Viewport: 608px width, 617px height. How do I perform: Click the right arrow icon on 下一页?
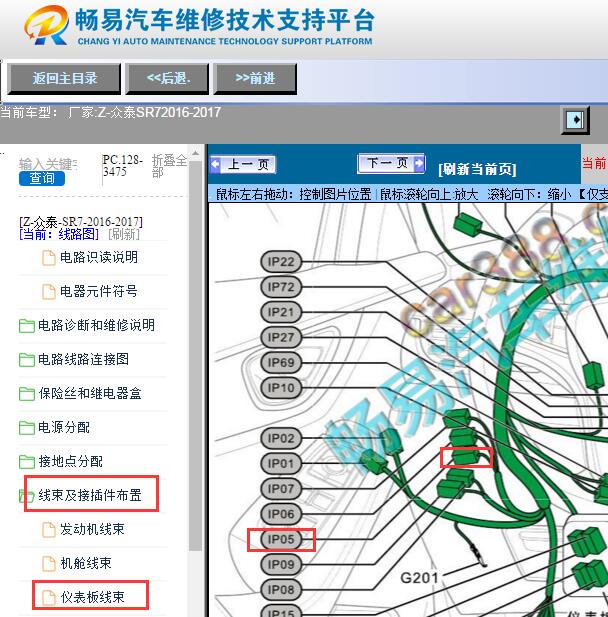(419, 163)
